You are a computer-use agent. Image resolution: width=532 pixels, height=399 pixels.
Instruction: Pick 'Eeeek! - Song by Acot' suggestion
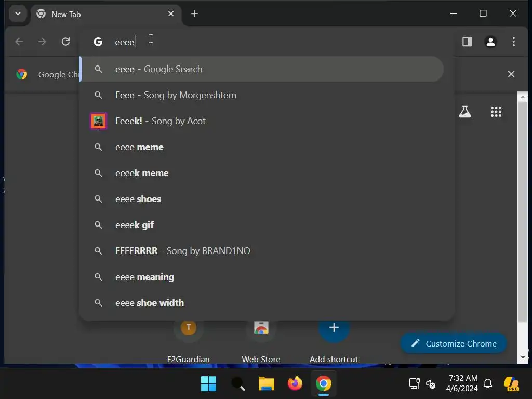click(262, 121)
